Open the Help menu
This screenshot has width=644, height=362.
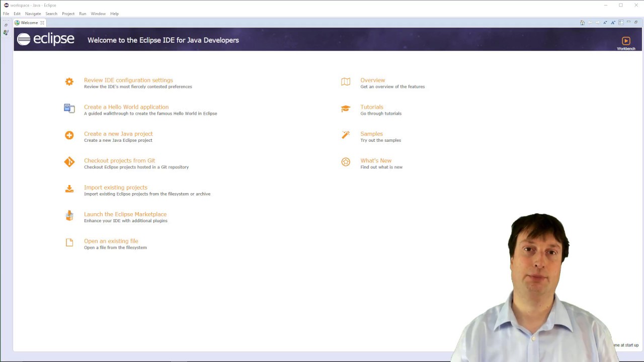coord(115,14)
